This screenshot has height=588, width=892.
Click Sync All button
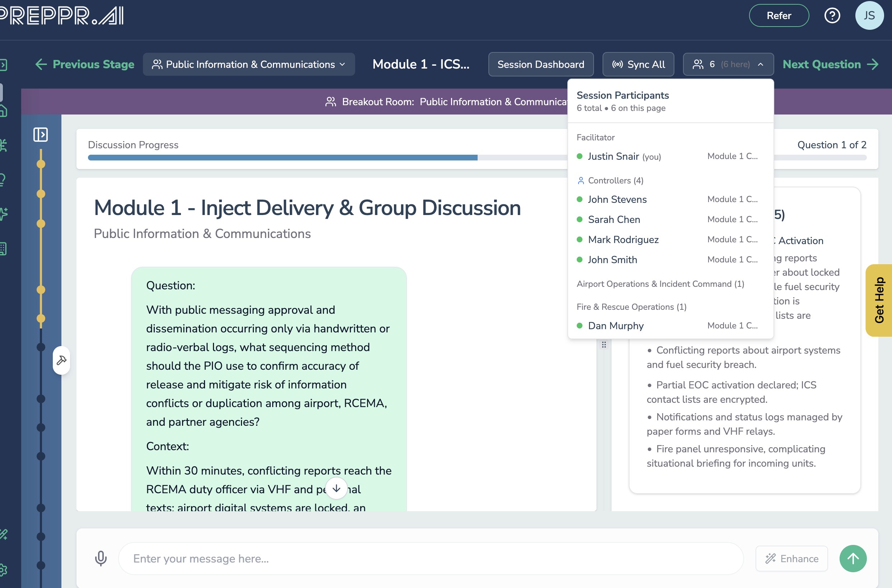coord(638,65)
